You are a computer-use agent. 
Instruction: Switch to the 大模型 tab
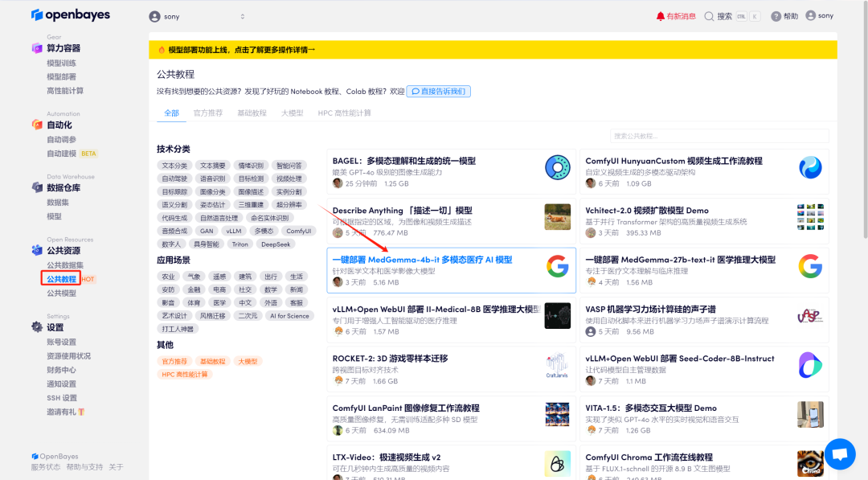tap(293, 113)
